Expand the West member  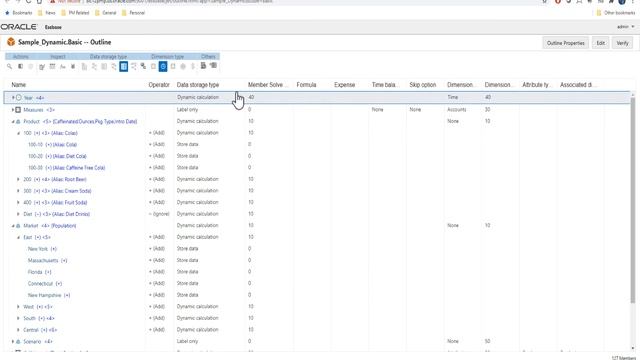18,307
